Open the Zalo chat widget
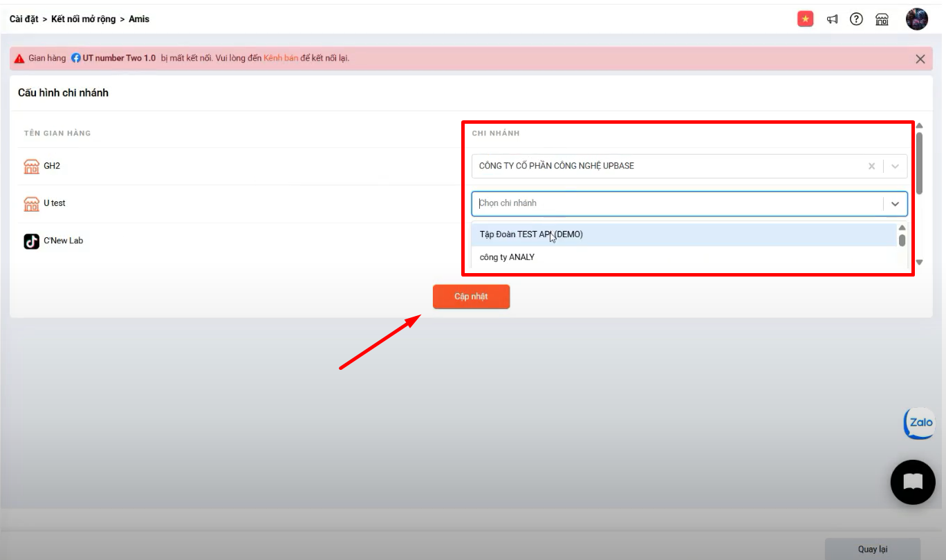Image resolution: width=946 pixels, height=560 pixels. coord(919,422)
